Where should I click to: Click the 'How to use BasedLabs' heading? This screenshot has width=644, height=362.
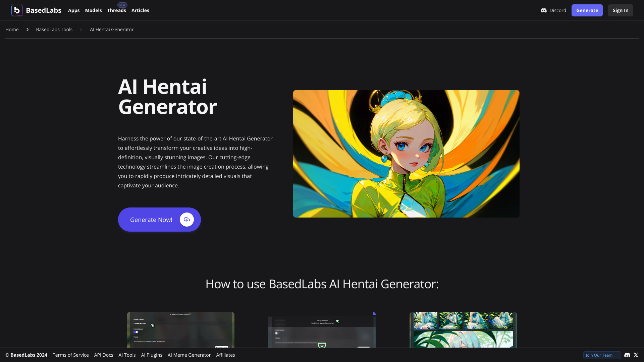click(322, 284)
